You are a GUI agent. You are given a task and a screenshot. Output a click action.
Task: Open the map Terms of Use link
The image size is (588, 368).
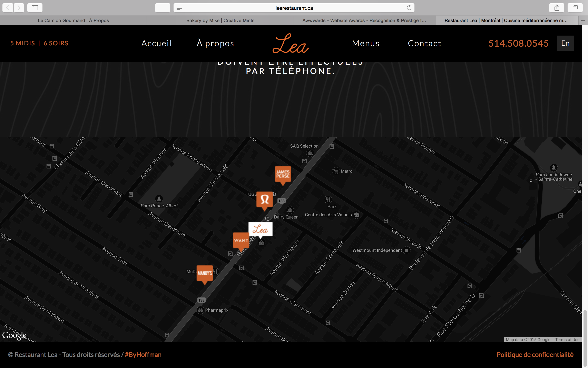(x=567, y=340)
